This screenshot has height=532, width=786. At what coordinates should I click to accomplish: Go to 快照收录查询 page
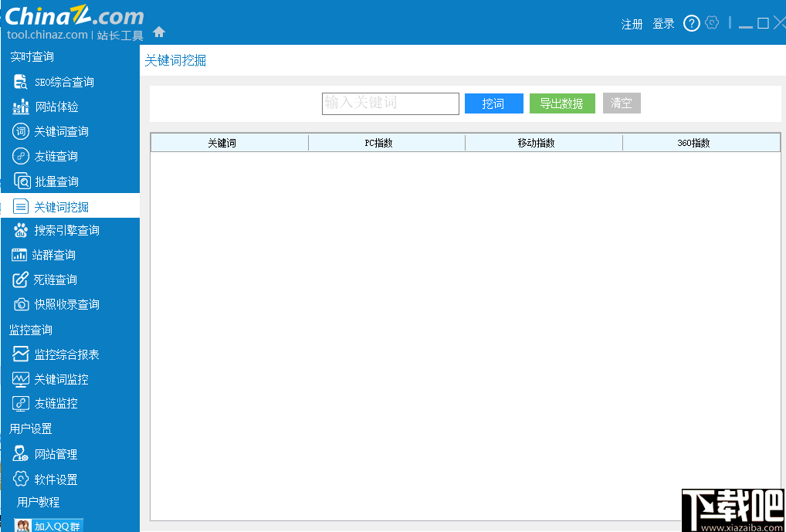pyautogui.click(x=66, y=304)
